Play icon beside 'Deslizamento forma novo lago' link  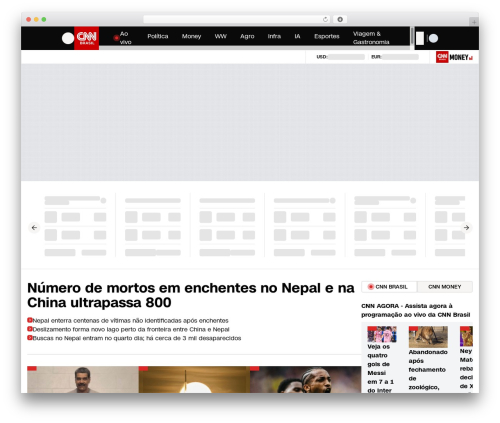[x=30, y=329]
